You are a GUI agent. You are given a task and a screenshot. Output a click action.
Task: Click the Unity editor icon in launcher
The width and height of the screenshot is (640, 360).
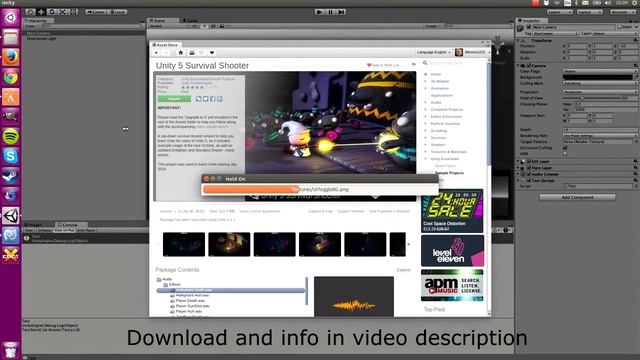point(11,216)
